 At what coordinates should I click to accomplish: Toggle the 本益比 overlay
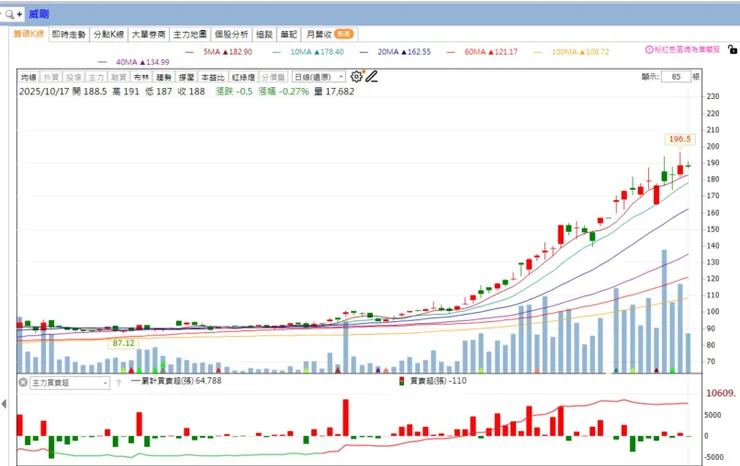(213, 77)
